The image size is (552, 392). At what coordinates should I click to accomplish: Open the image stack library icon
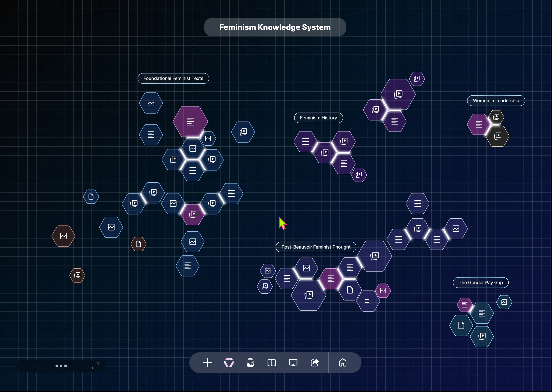pyautogui.click(x=250, y=363)
